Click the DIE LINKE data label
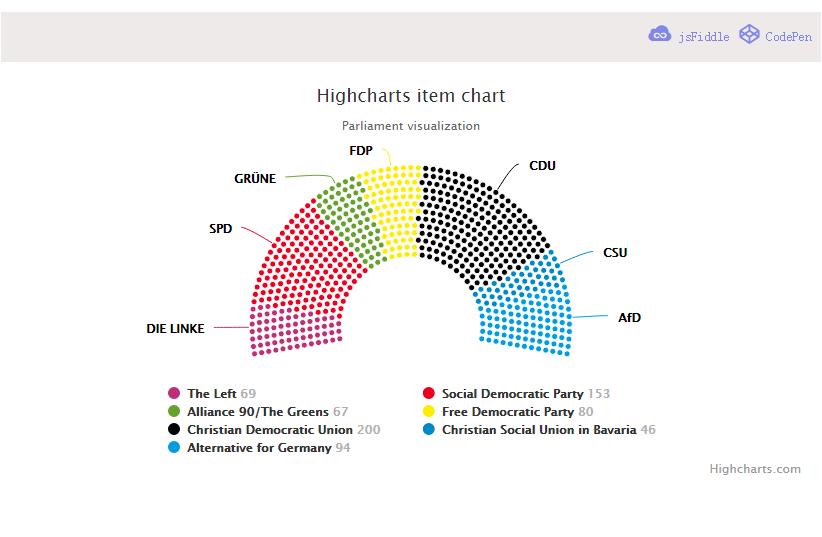Screen dimensions: 822x537 [x=175, y=329]
